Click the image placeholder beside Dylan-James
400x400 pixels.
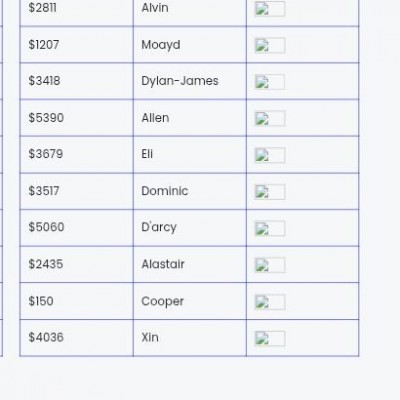click(x=270, y=82)
